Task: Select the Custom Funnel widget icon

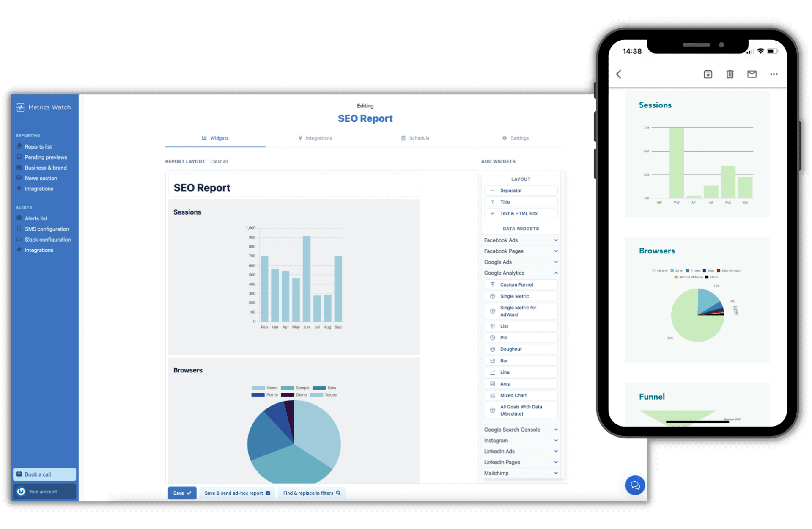Action: [494, 285]
